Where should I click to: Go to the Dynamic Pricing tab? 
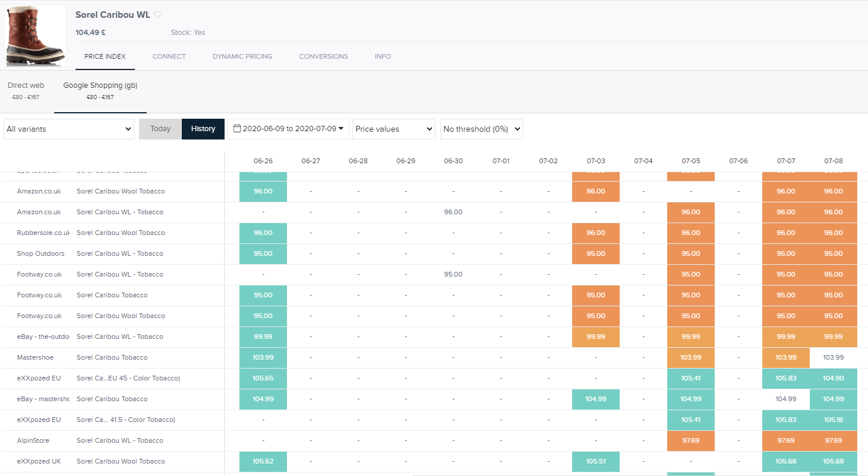pyautogui.click(x=242, y=56)
